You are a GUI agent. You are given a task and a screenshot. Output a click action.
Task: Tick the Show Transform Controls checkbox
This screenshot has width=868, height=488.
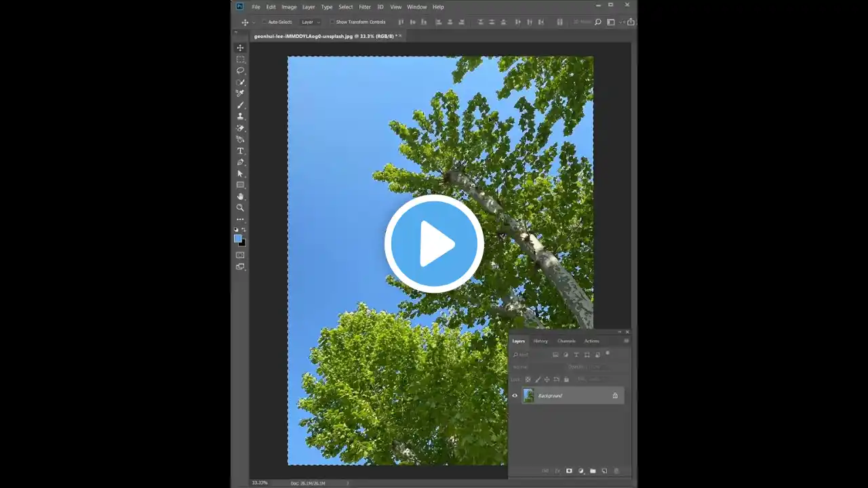tap(332, 22)
